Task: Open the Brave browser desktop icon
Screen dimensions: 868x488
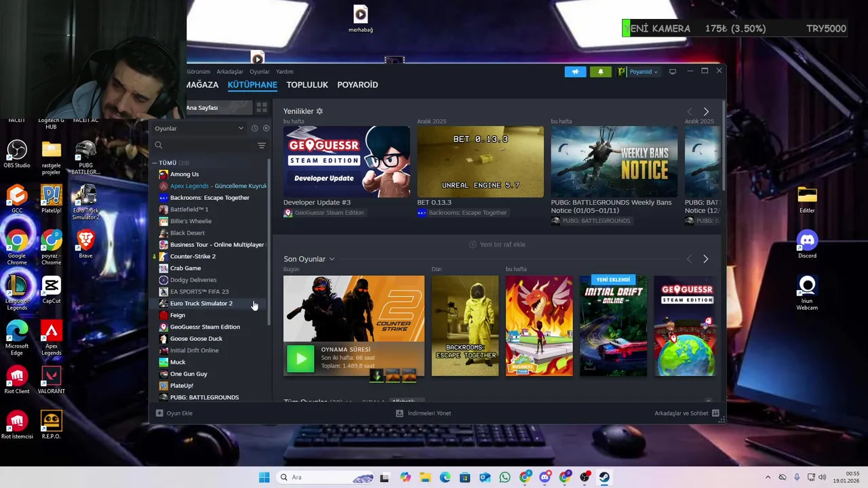Action: coord(85,244)
